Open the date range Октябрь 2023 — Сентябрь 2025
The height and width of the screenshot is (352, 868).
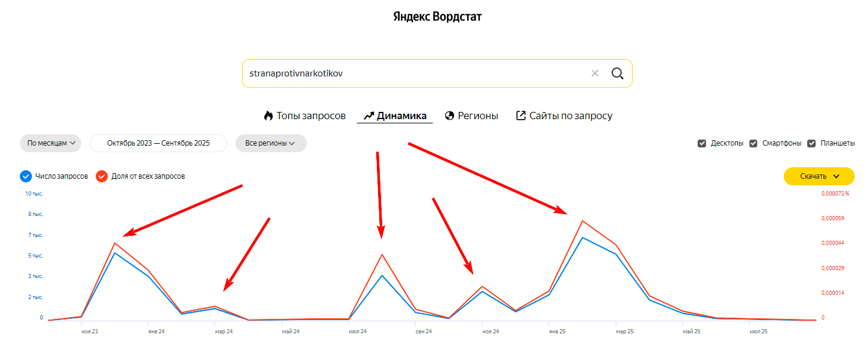tap(158, 143)
